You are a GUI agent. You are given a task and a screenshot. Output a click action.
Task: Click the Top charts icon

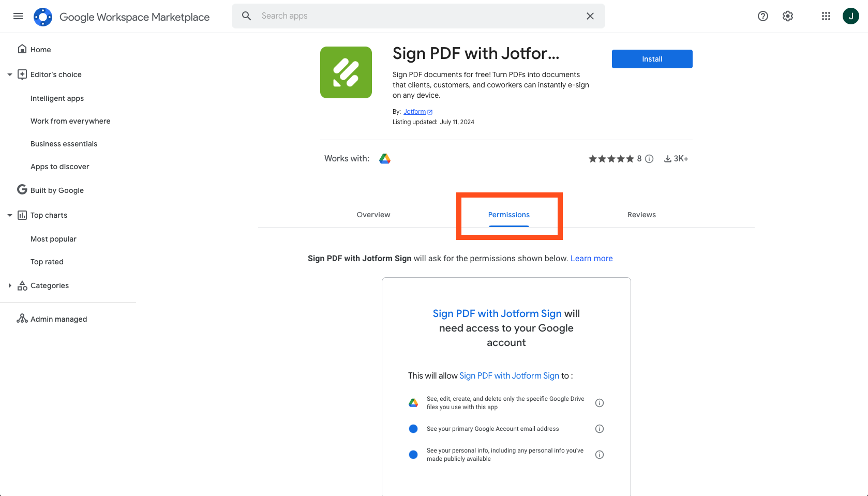[22, 215]
